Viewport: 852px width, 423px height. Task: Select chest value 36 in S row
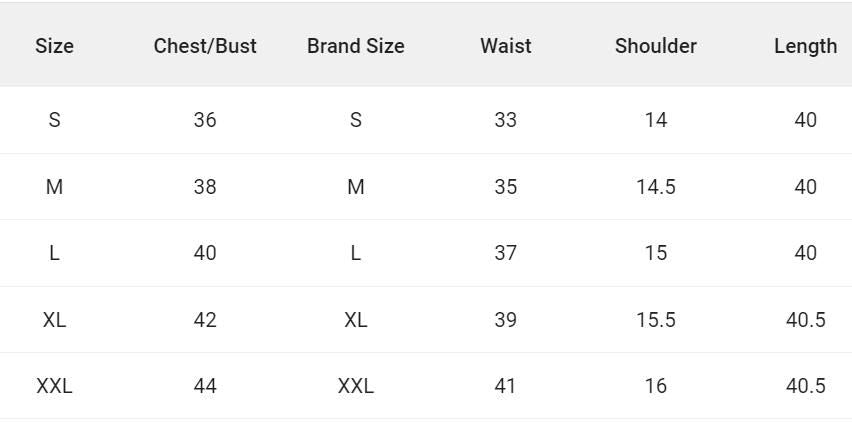click(x=205, y=120)
